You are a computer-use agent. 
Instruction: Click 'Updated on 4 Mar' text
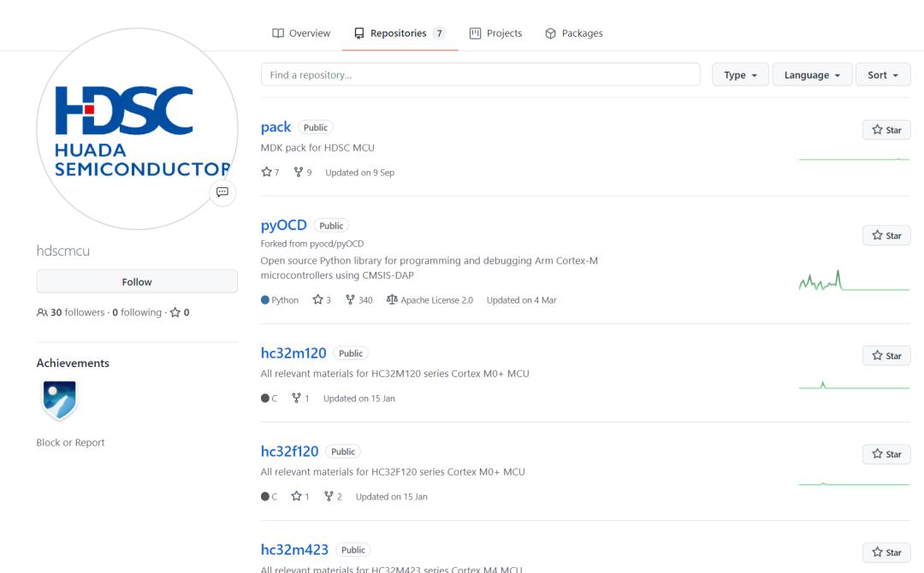coord(522,300)
